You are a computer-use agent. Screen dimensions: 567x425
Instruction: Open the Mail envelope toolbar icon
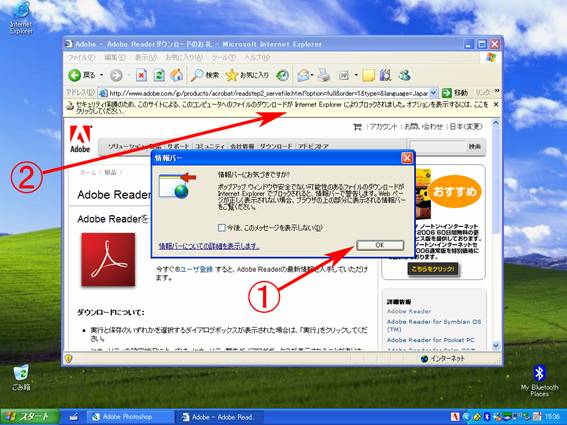click(x=303, y=75)
